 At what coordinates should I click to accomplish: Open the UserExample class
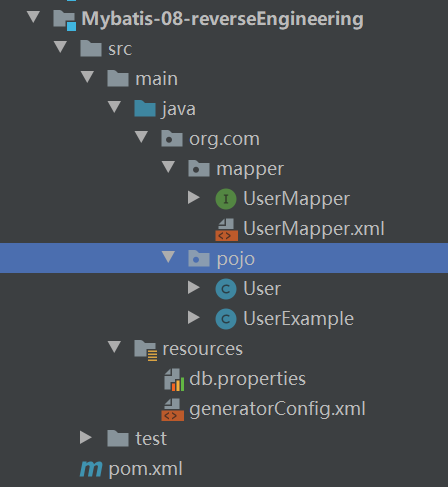click(299, 319)
